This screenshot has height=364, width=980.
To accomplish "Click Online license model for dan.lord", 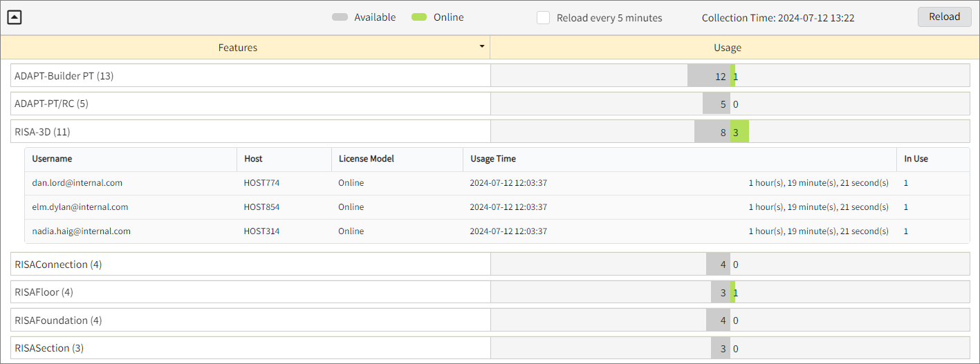I will [x=351, y=183].
